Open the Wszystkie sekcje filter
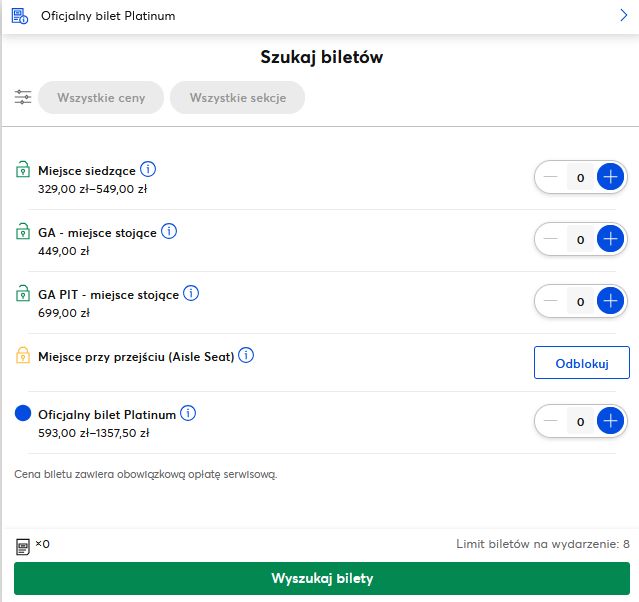The image size is (639, 602). (237, 98)
